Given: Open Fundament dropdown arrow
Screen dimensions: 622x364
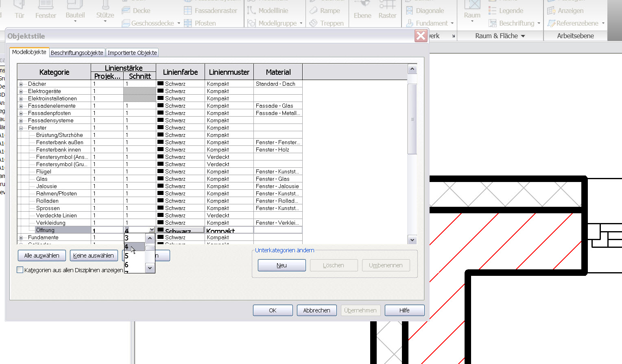Looking at the screenshot, I should point(452,23).
